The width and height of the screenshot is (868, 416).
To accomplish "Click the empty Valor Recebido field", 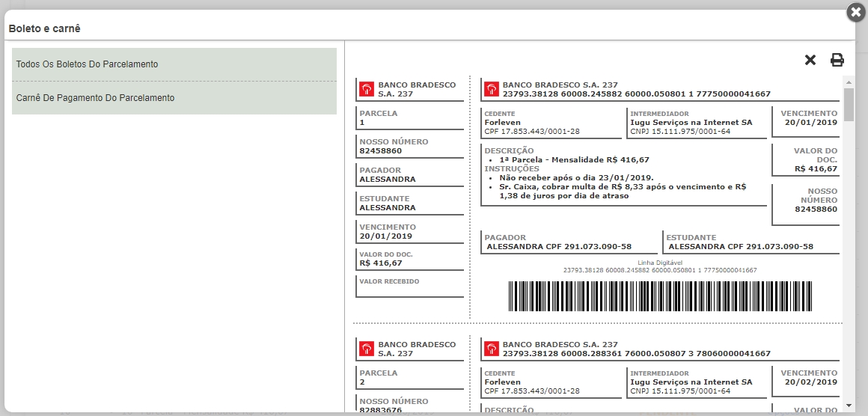I will [409, 287].
